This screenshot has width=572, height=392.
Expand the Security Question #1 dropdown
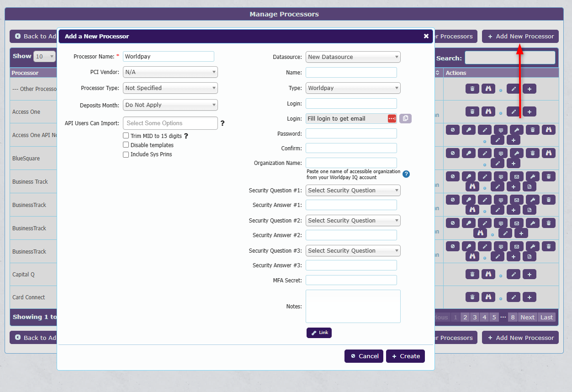[x=353, y=190]
